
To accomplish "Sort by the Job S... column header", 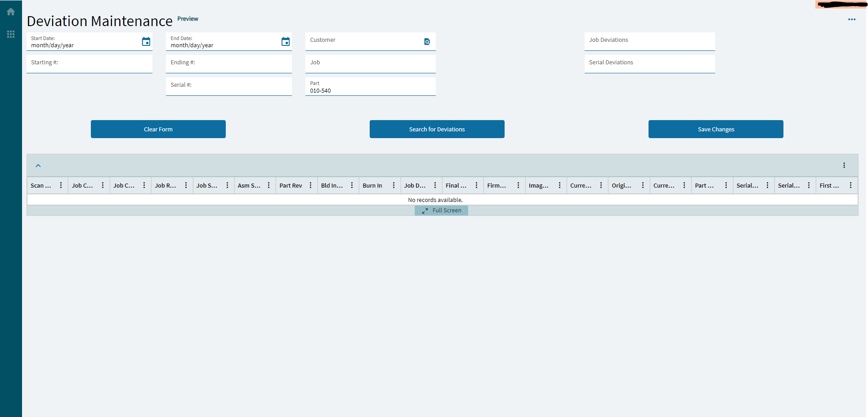I will pyautogui.click(x=207, y=185).
